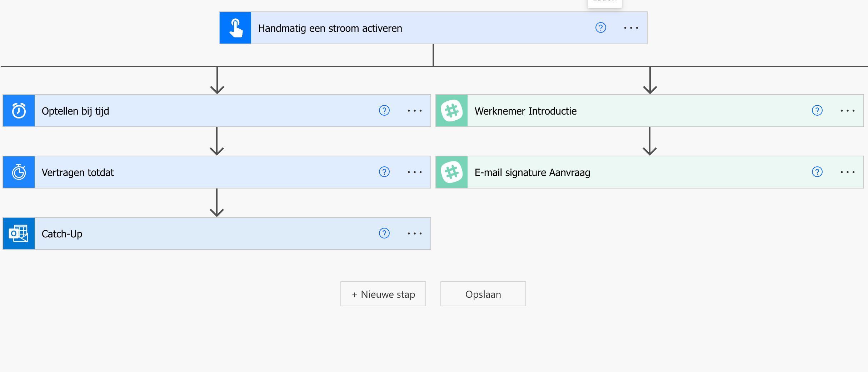Click the stopwatch icon on Vertragen totdat
This screenshot has height=372, width=868.
point(18,172)
